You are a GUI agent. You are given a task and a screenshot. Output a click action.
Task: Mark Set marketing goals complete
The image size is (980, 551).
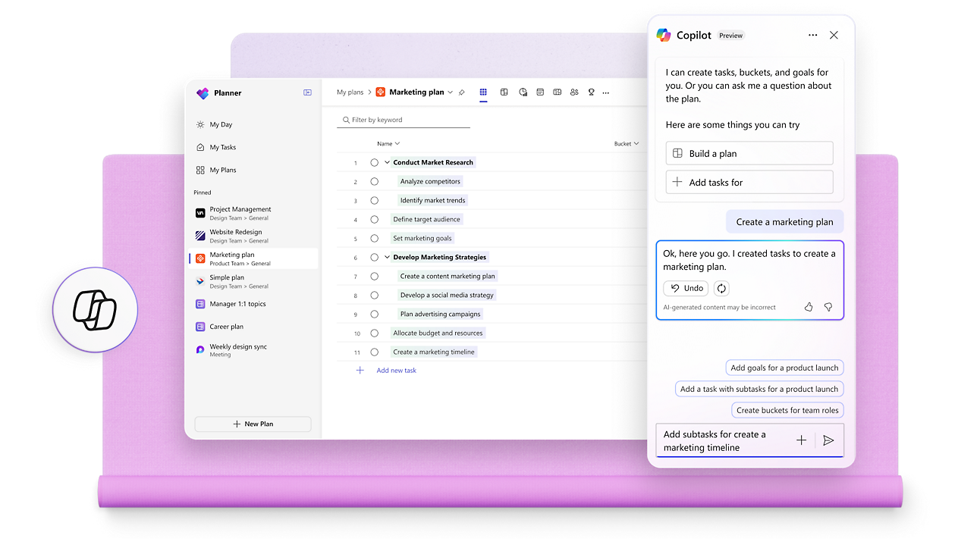click(374, 238)
